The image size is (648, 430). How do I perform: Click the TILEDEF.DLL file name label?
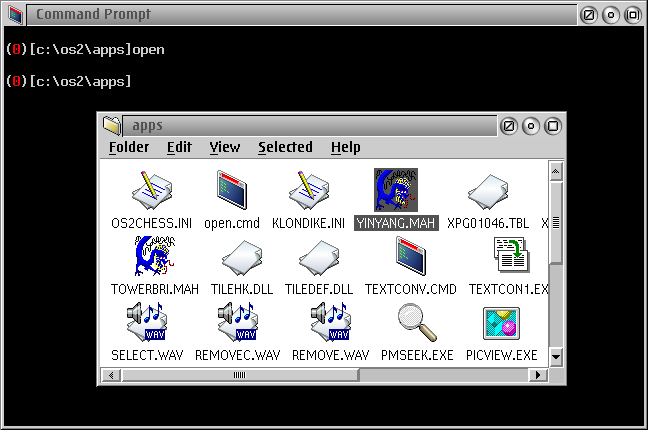pos(319,289)
